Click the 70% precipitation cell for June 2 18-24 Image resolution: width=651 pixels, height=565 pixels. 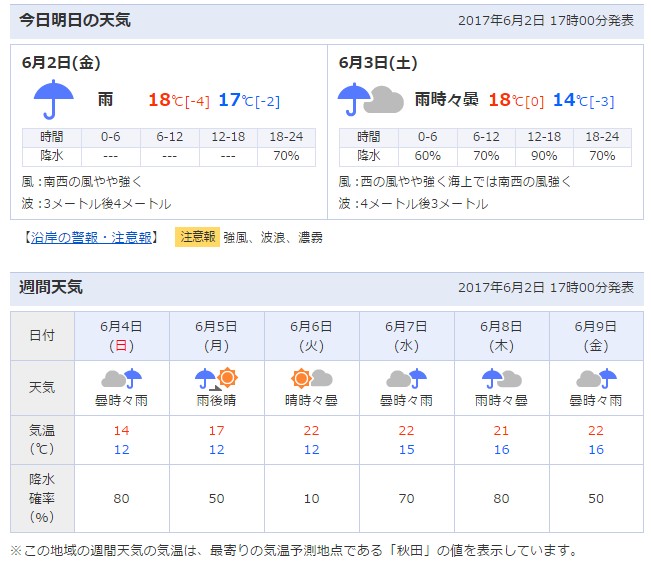coord(286,156)
